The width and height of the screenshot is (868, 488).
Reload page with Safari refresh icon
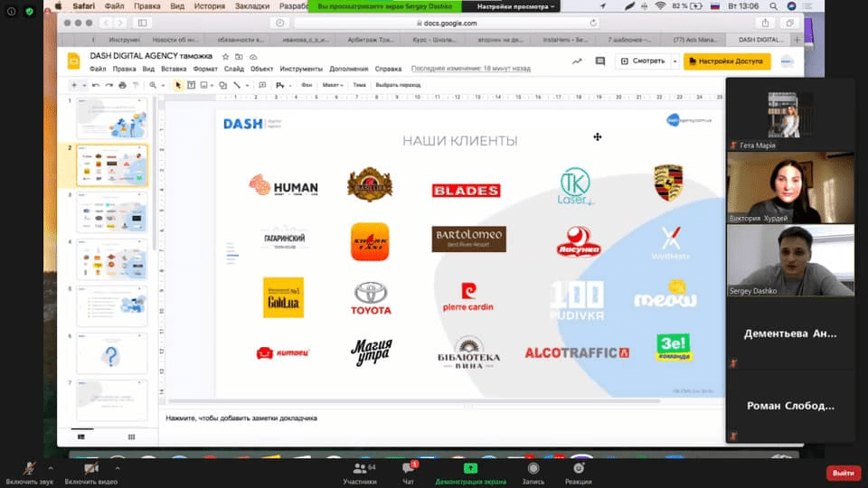pyautogui.click(x=593, y=23)
